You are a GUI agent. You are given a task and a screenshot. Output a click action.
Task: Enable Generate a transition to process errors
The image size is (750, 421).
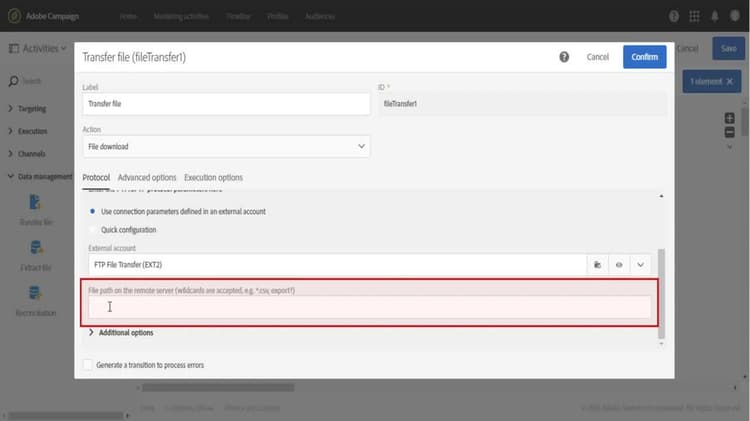click(x=88, y=365)
